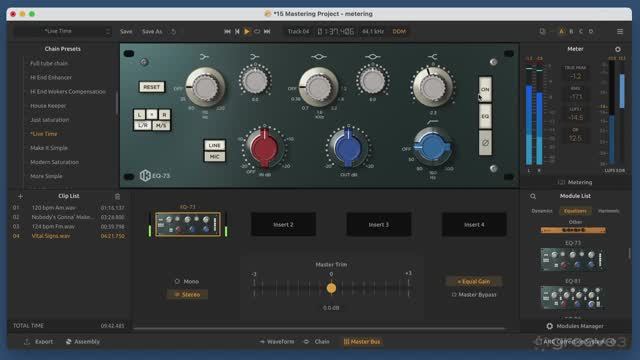The width and height of the screenshot is (640, 360).
Task: Click the link icon between L and R
Action: coord(151,115)
